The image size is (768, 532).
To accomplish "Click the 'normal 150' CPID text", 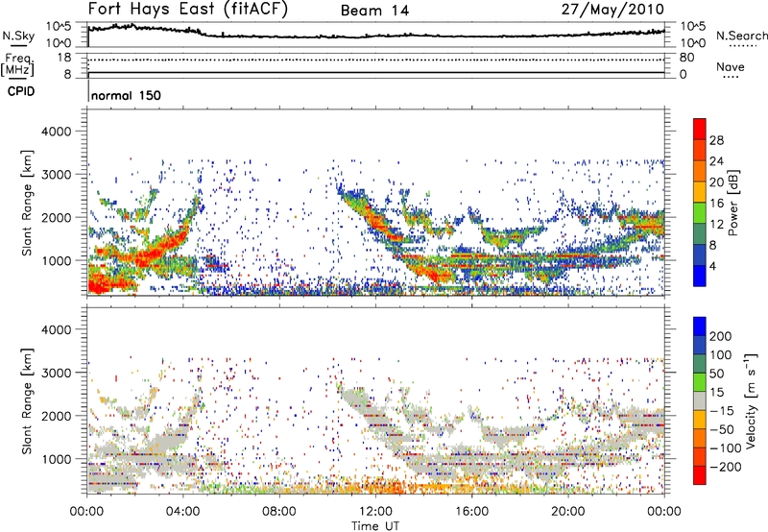I will coord(127,95).
